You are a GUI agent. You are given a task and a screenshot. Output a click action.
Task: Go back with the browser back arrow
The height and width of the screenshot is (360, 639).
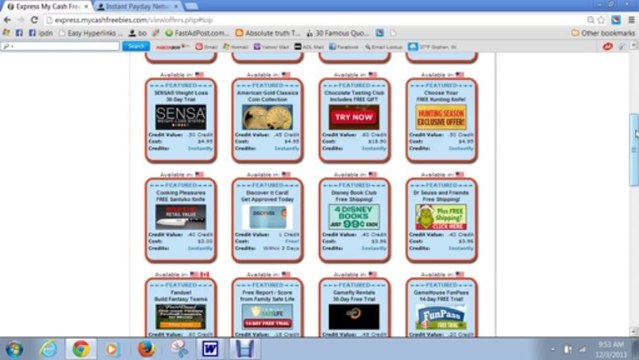(x=7, y=20)
